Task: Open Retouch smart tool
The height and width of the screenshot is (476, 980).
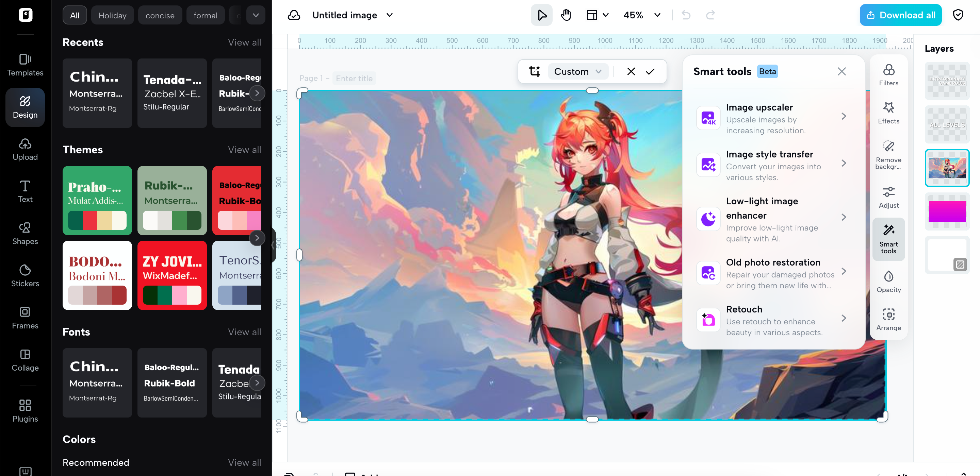Action: (773, 320)
